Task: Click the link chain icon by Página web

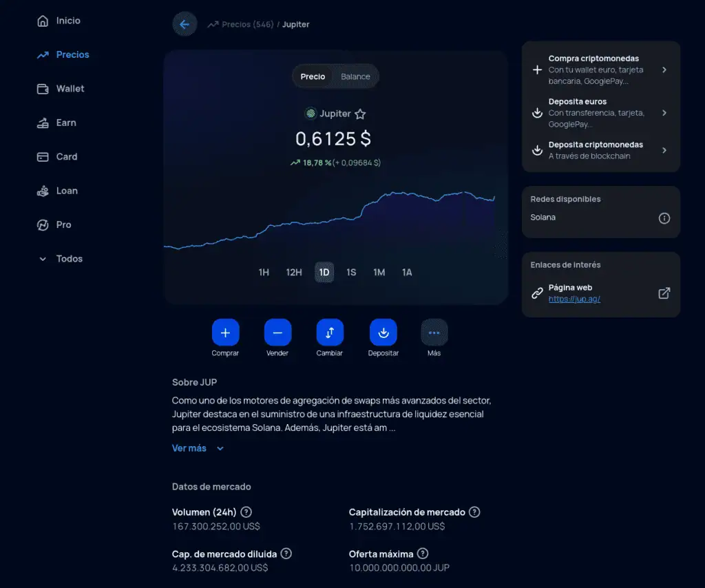Action: click(x=537, y=293)
